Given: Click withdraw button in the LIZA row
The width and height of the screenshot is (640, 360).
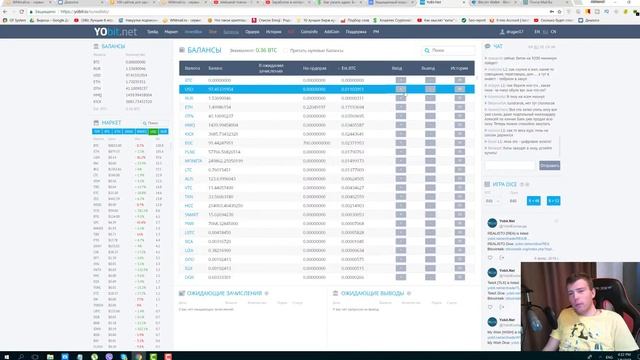Looking at the screenshot, I should 430,250.
